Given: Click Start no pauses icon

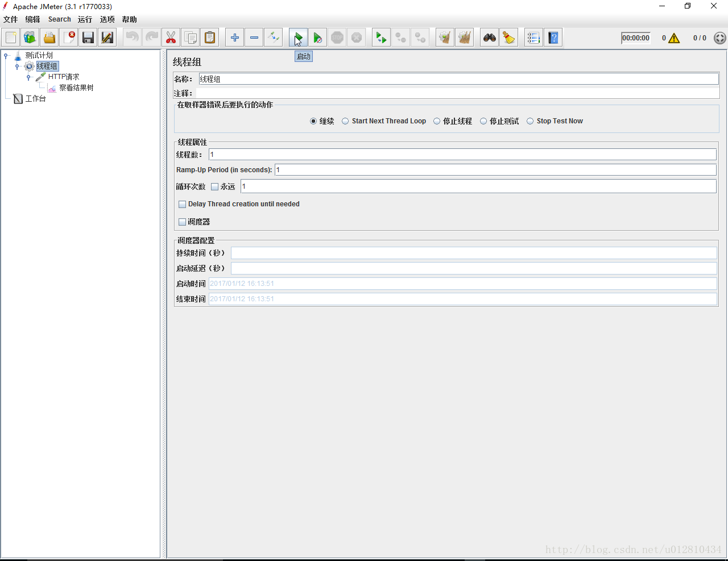Looking at the screenshot, I should click(x=318, y=38).
